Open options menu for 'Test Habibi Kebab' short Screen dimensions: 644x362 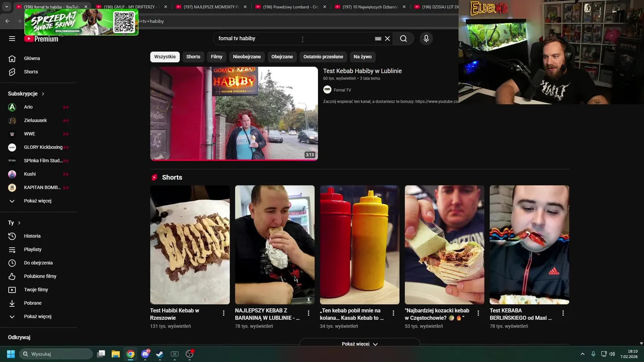click(223, 313)
